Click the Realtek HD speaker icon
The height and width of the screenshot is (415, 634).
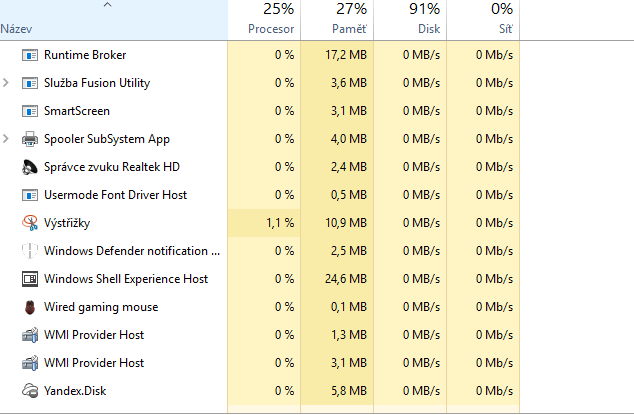click(29, 167)
